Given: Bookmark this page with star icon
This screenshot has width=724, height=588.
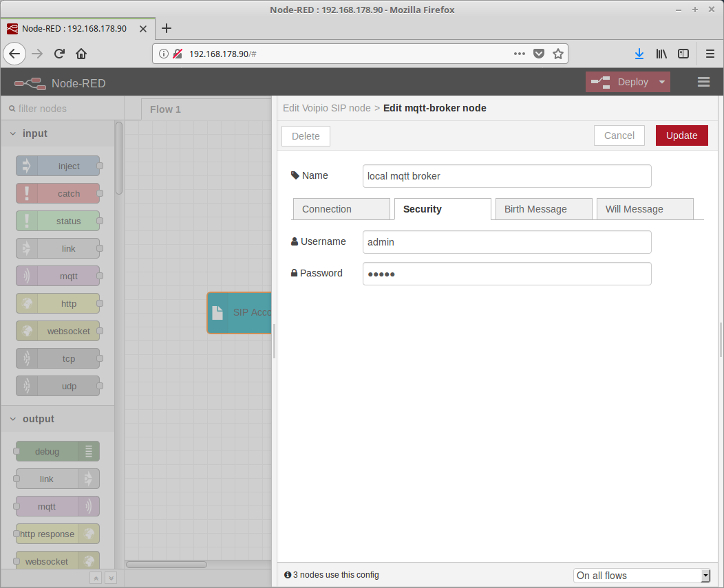Looking at the screenshot, I should click(x=558, y=54).
